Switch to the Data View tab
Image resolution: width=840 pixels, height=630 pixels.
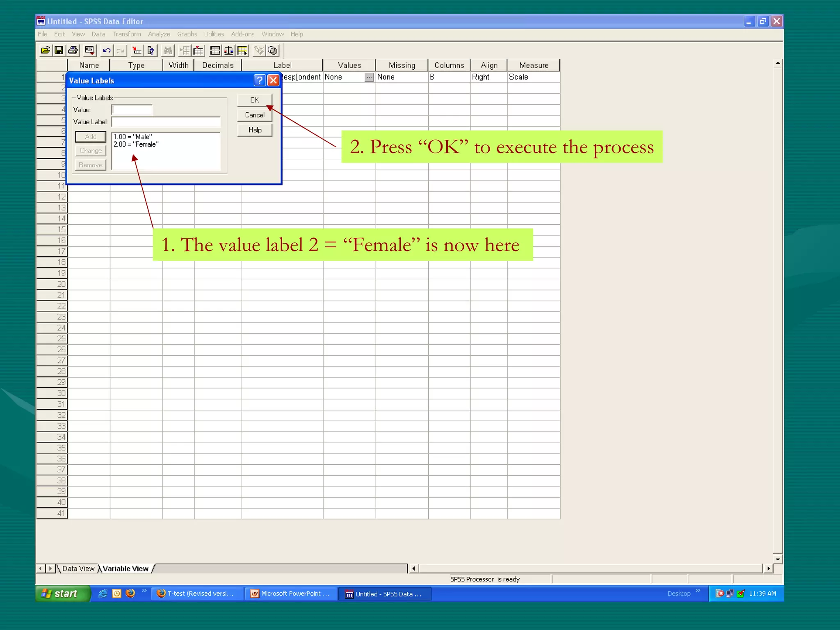(78, 568)
